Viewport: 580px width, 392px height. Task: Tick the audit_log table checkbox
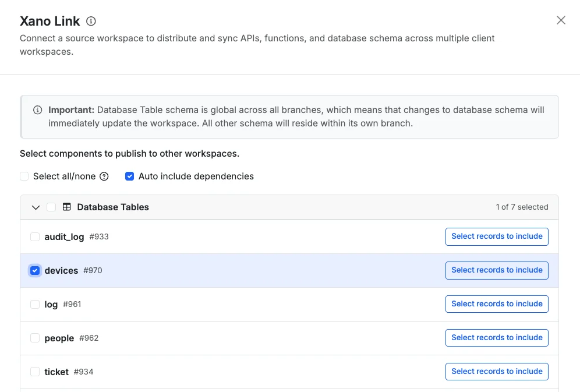[35, 236]
